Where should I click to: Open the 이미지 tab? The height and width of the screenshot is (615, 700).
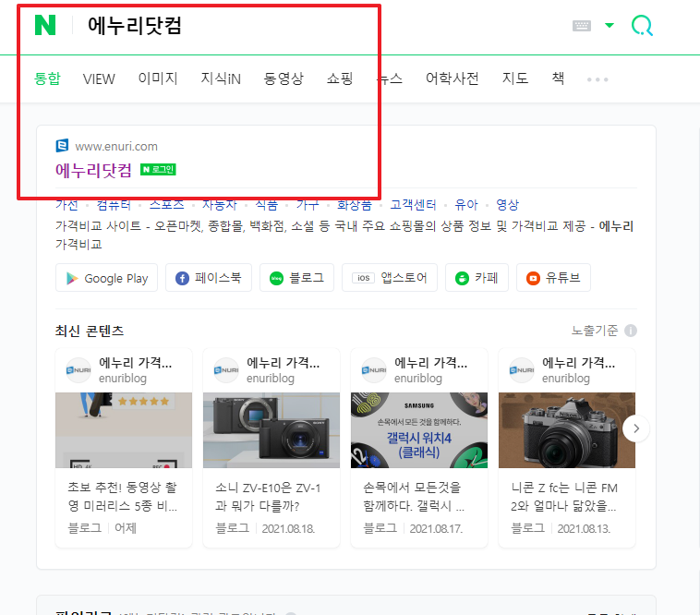tap(158, 78)
